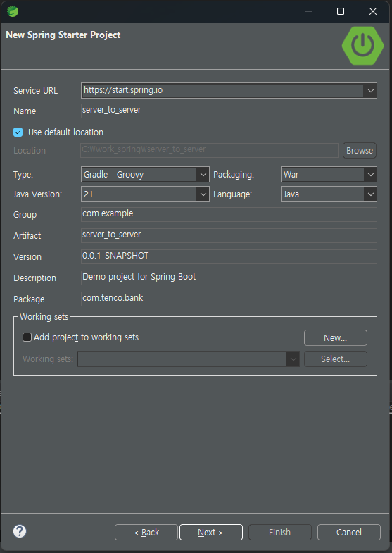Click the New... working set button

[x=336, y=338]
